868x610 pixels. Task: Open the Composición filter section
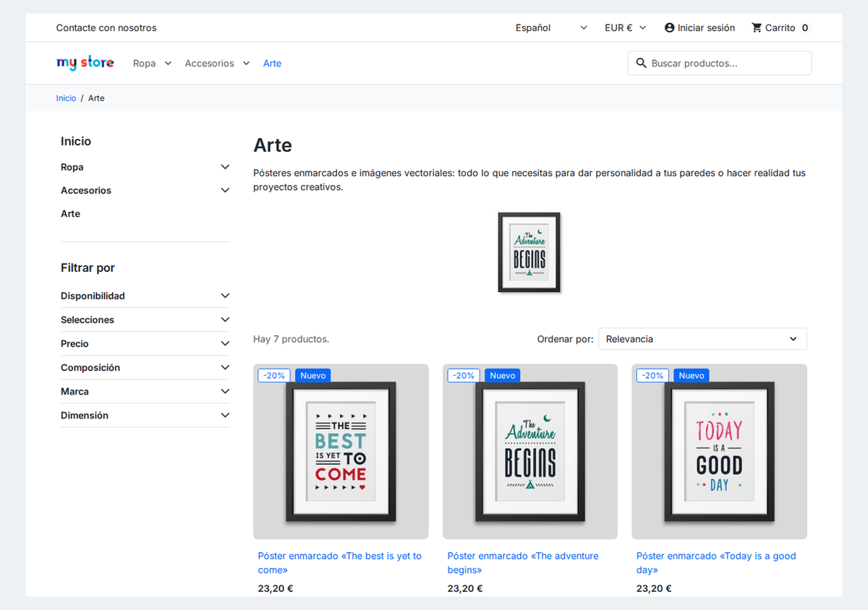click(145, 367)
